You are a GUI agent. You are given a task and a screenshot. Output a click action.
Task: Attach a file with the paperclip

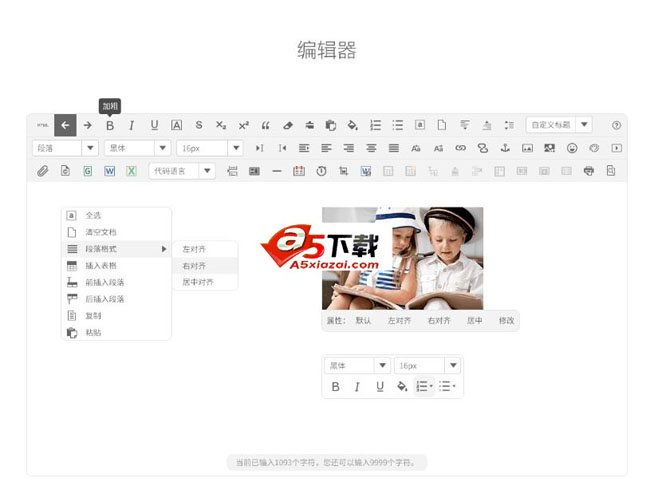pyautogui.click(x=43, y=171)
